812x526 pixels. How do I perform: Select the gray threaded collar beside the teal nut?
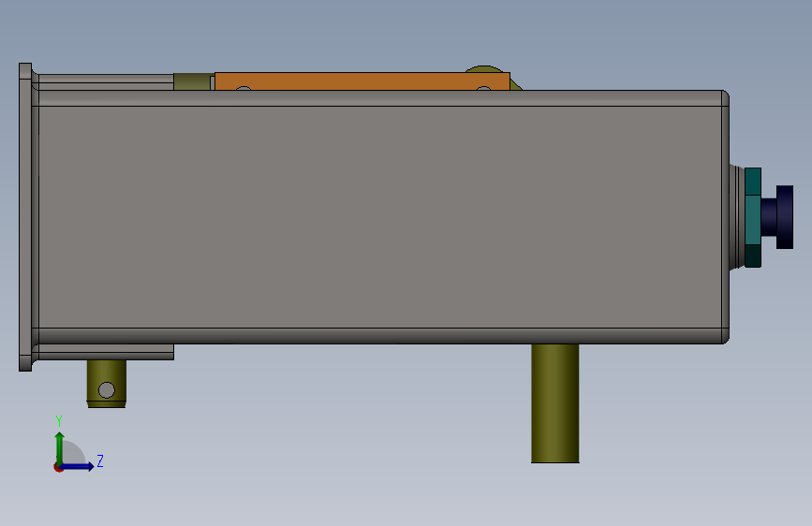pyautogui.click(x=736, y=217)
